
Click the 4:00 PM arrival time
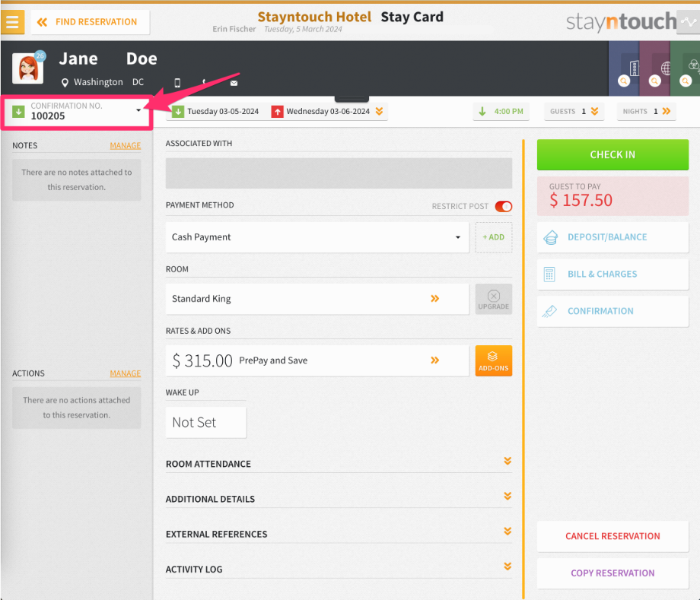pos(501,112)
